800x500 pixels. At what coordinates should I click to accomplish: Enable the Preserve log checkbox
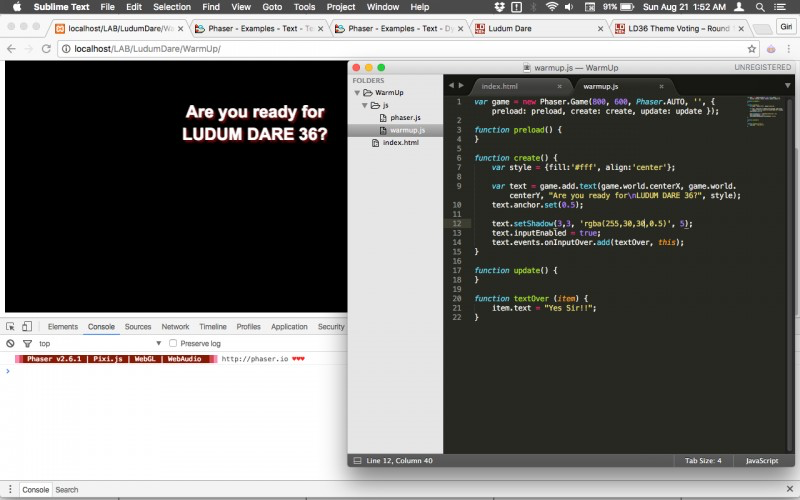[173, 343]
